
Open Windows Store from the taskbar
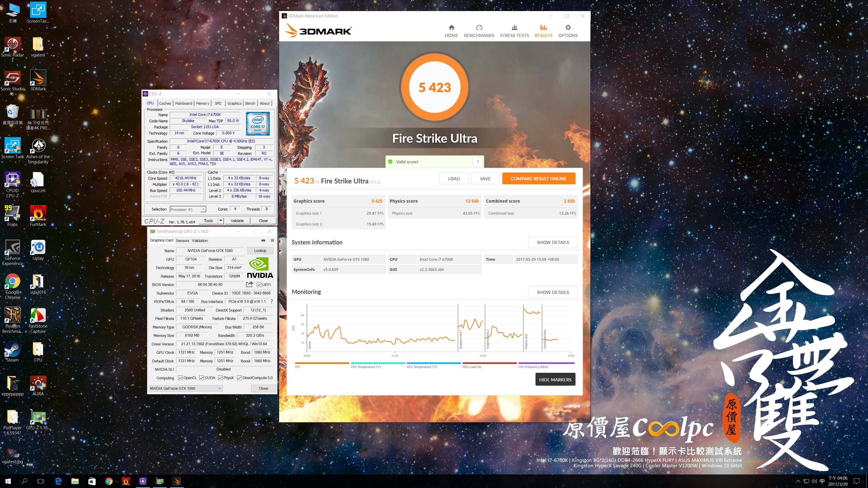click(x=92, y=481)
